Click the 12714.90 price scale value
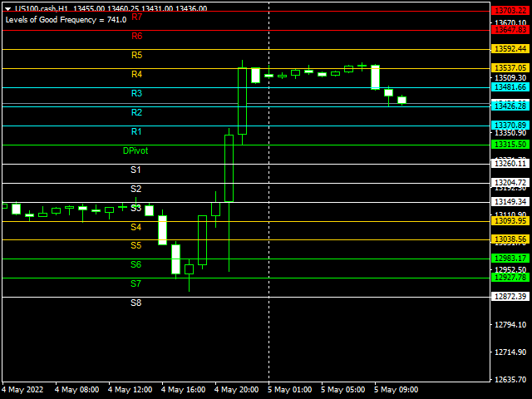The width and height of the screenshot is (532, 399). click(x=510, y=352)
